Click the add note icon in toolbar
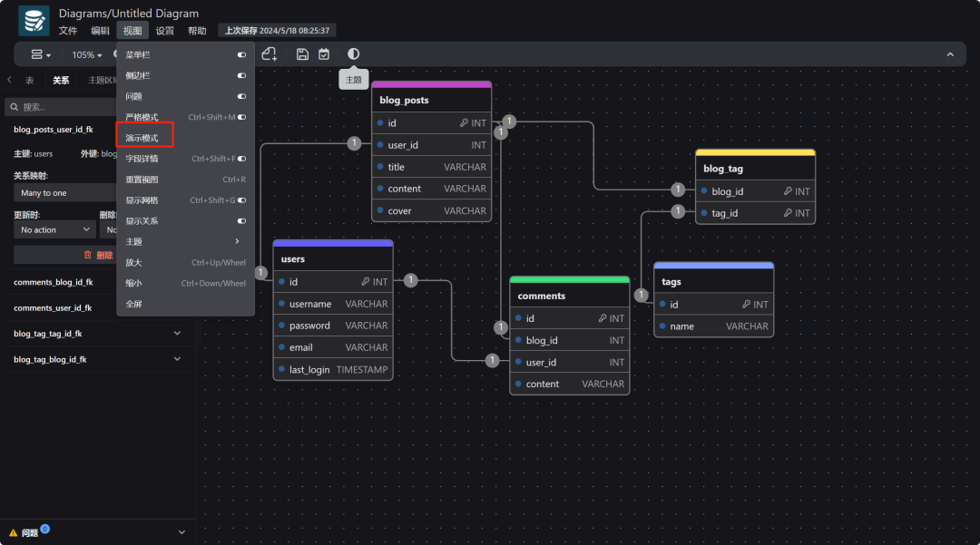The width and height of the screenshot is (980, 545). pyautogui.click(x=269, y=54)
